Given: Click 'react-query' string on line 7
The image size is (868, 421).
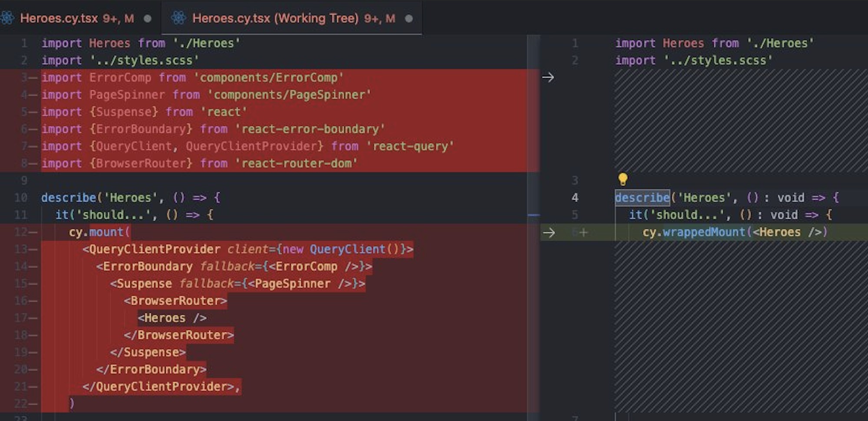Looking at the screenshot, I should coord(410,146).
